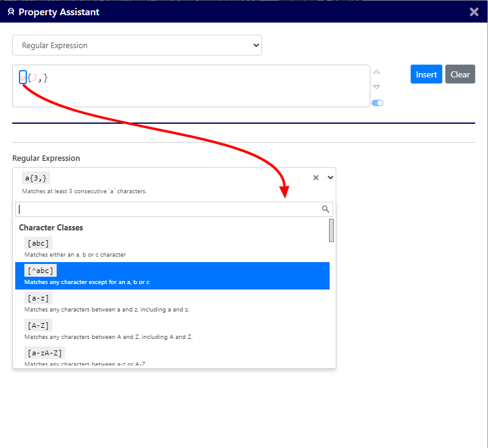This screenshot has width=488, height=448.
Task: Collapse the Regular Expression list chevron
Action: (x=330, y=178)
